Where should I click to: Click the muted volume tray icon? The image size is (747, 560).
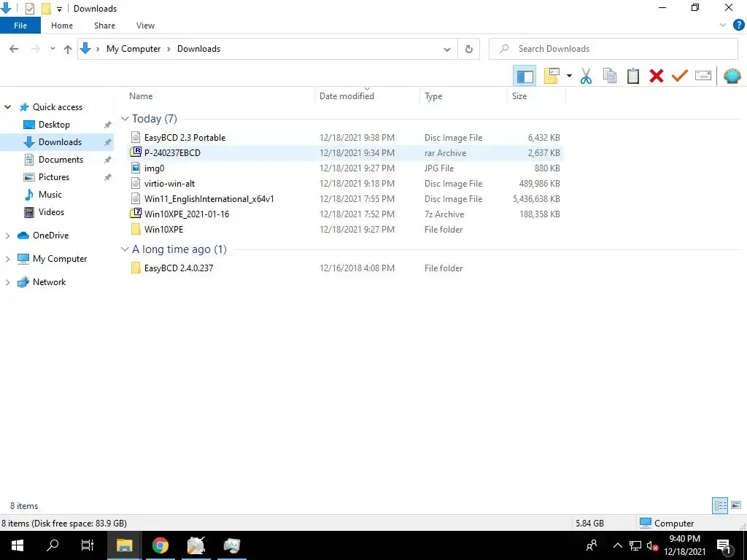click(x=651, y=545)
